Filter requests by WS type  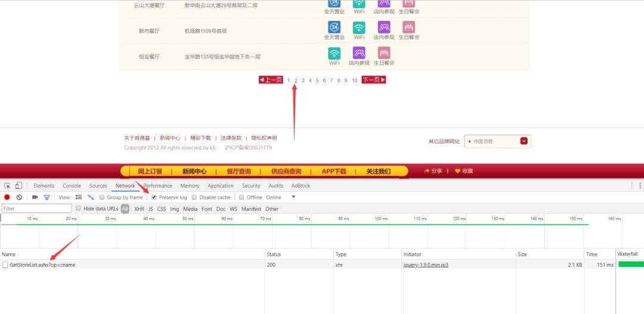[233, 209]
